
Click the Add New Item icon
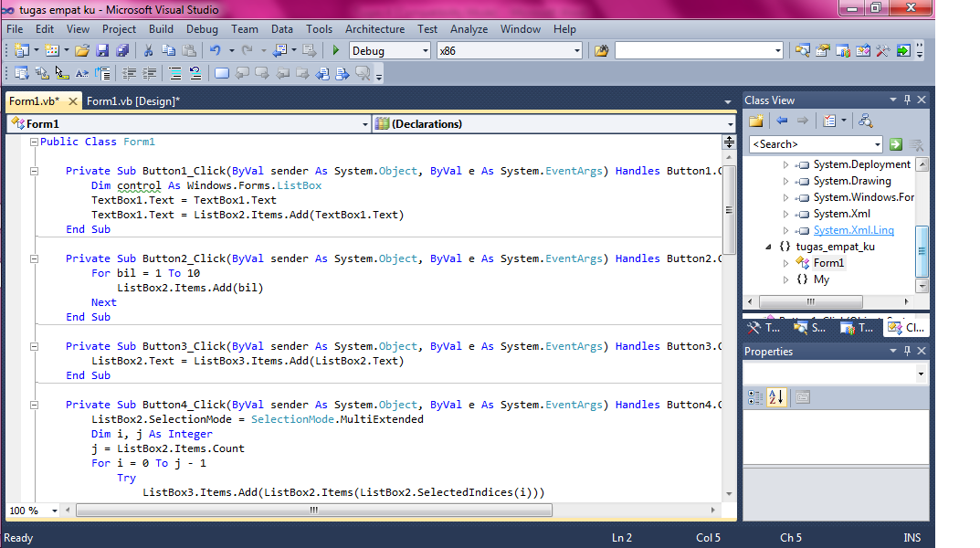coord(52,50)
